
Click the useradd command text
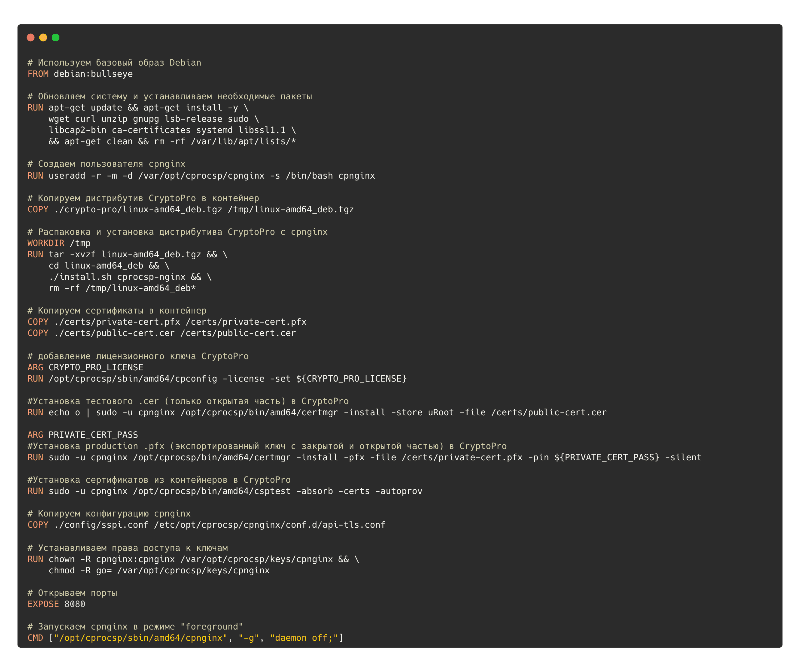(67, 175)
